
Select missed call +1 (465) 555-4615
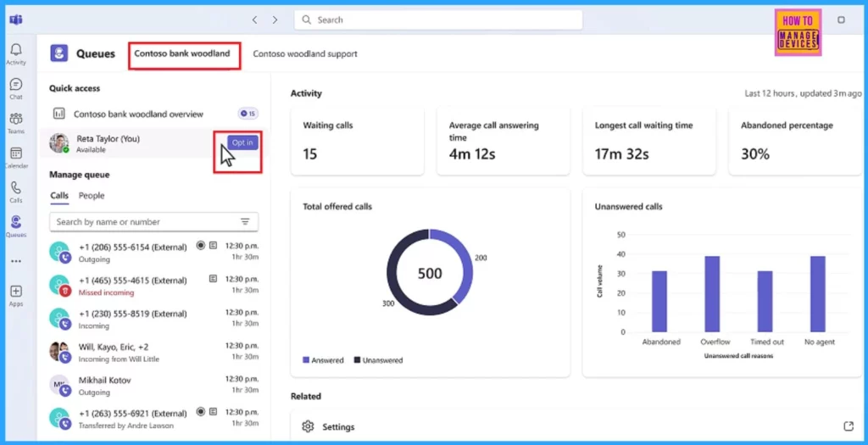click(154, 285)
